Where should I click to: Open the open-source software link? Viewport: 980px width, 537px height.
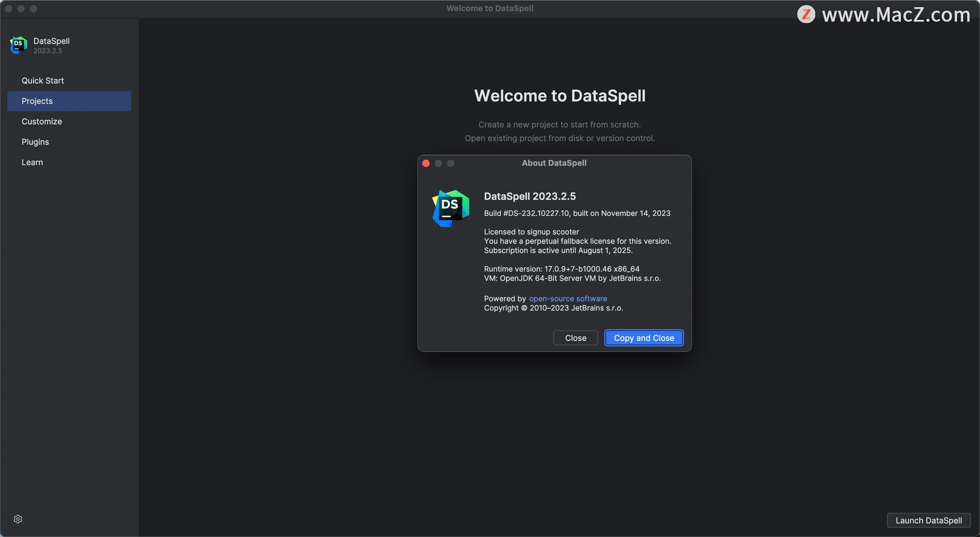[x=568, y=299]
